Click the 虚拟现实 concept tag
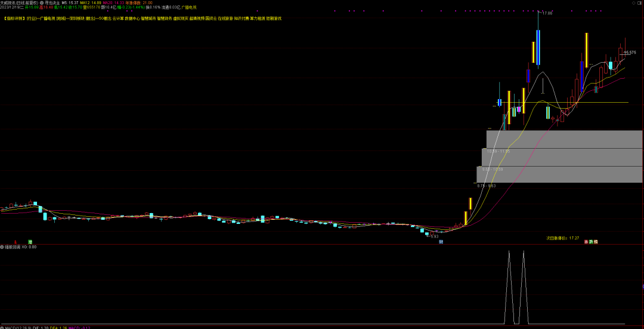Image resolution: width=644 pixels, height=329 pixels. pyautogui.click(x=180, y=19)
